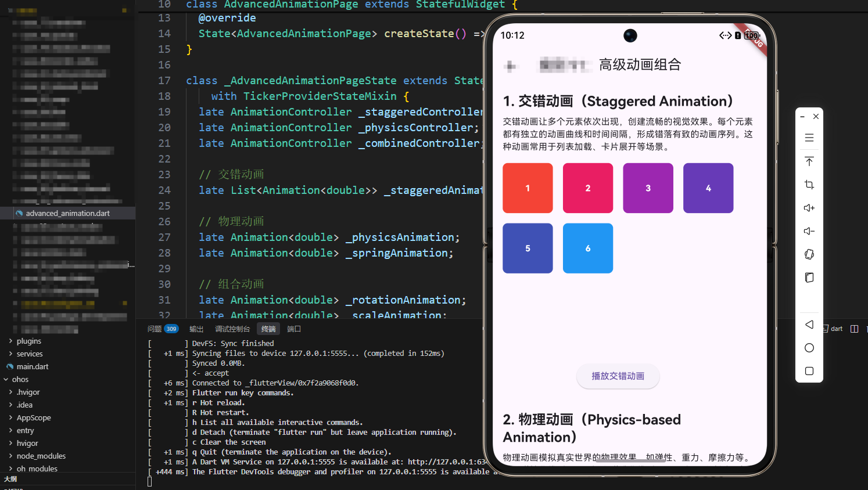Tap the red box numbered 1
Viewport: 868px width, 490px height.
[x=528, y=188]
